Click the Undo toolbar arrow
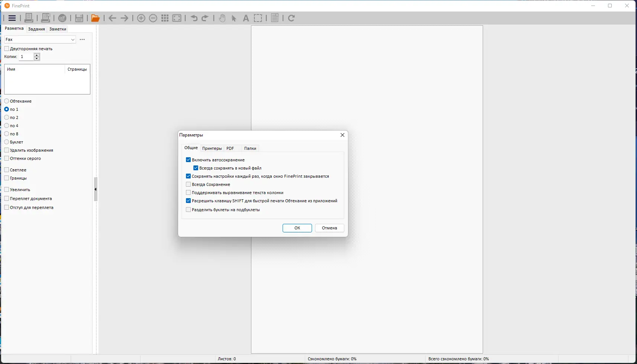 coord(194,18)
